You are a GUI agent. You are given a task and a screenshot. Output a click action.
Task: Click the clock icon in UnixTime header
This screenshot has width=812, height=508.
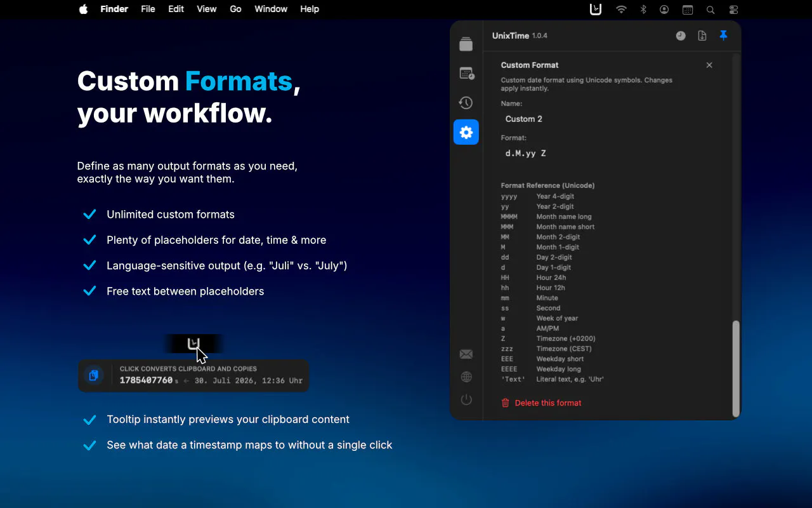tap(681, 36)
